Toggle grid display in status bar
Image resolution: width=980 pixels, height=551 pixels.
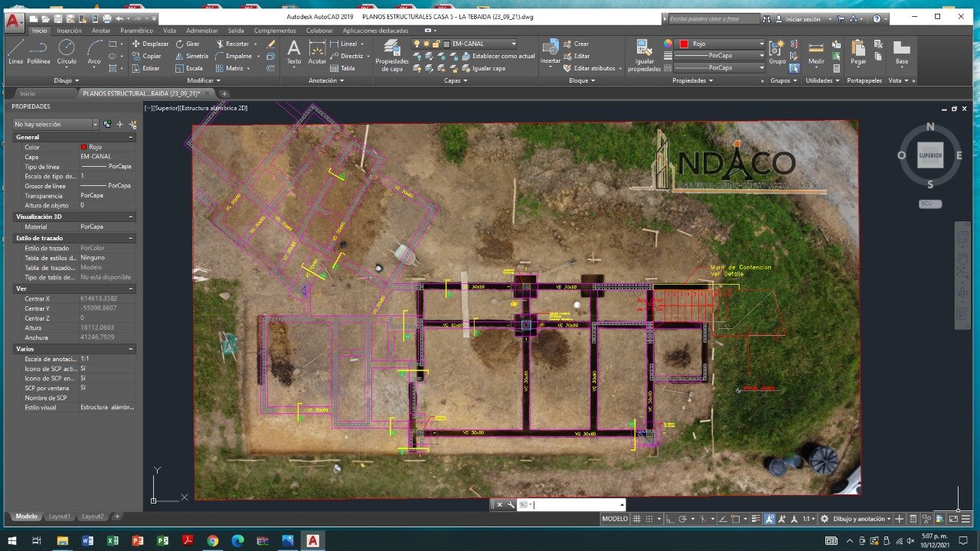636,519
